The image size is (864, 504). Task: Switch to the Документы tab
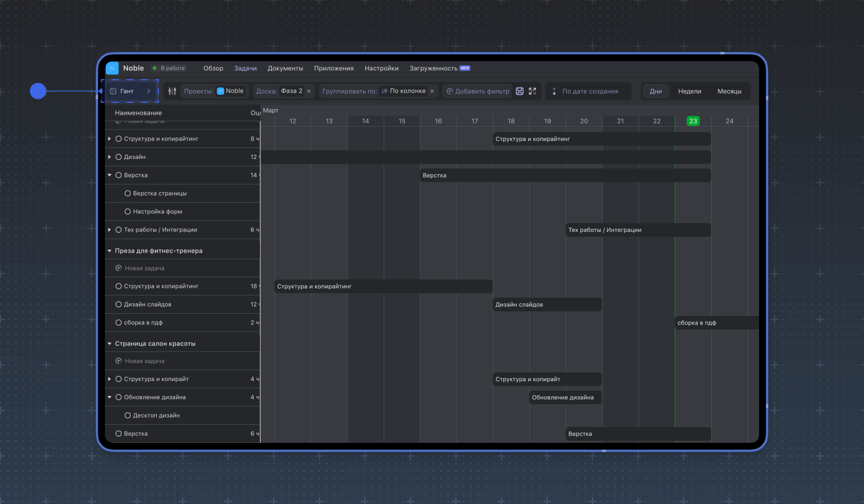[285, 68]
